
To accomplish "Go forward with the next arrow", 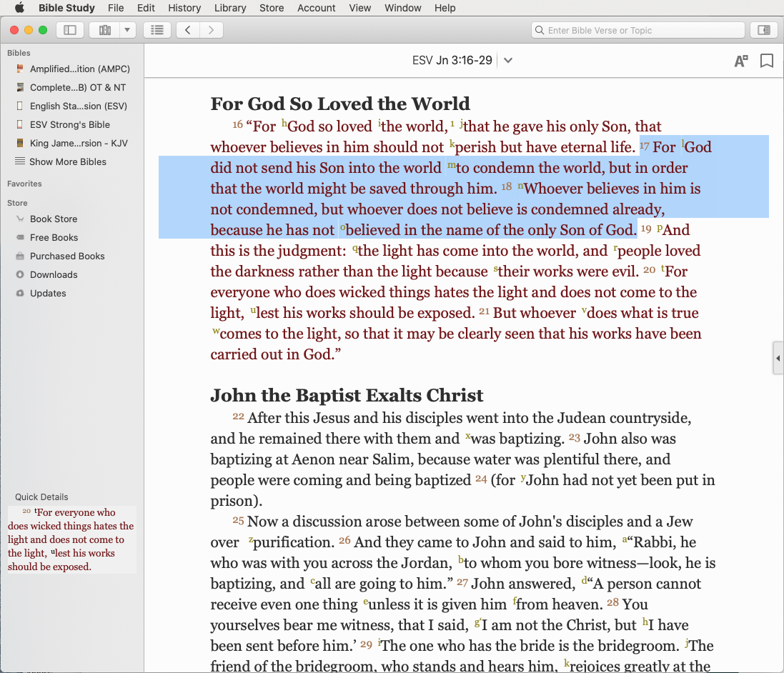I will pos(211,30).
